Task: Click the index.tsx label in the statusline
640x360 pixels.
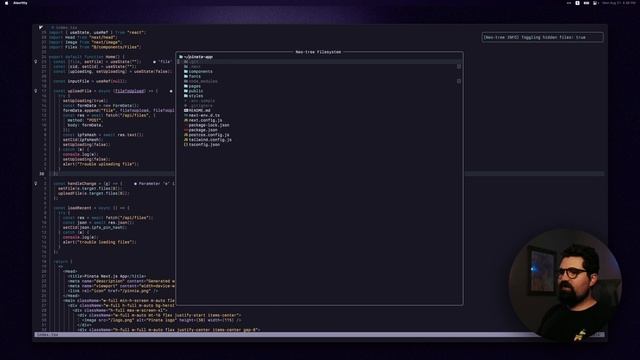Action: [x=47, y=335]
